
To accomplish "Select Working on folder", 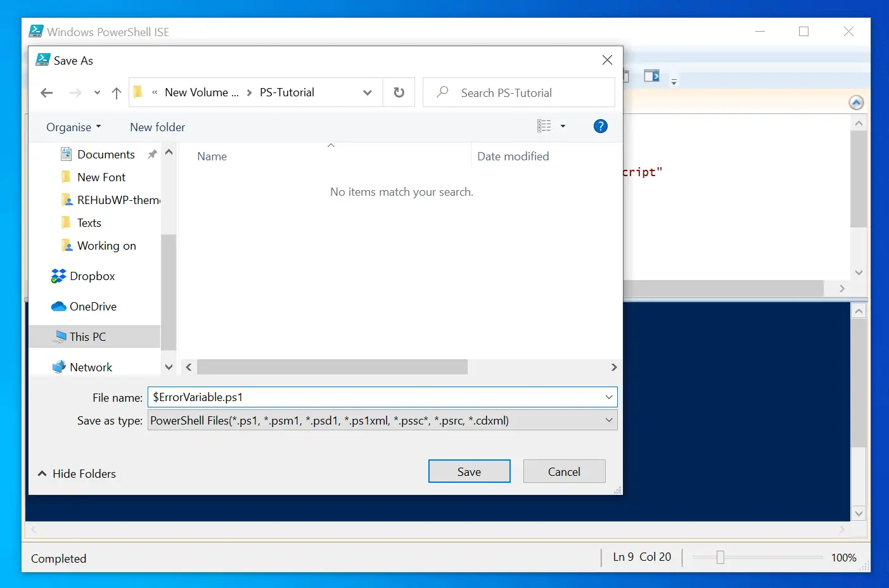I will coord(106,246).
